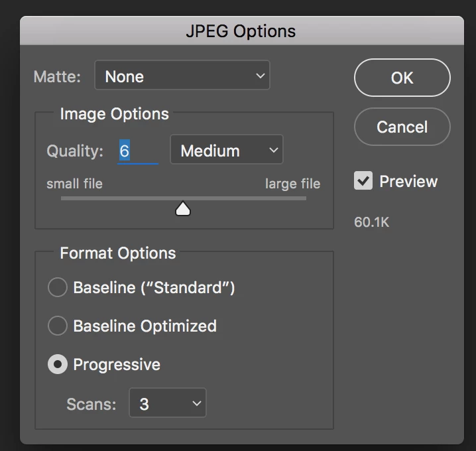
Task: Click the Matte dropdown chevron arrow
Action: [x=260, y=76]
